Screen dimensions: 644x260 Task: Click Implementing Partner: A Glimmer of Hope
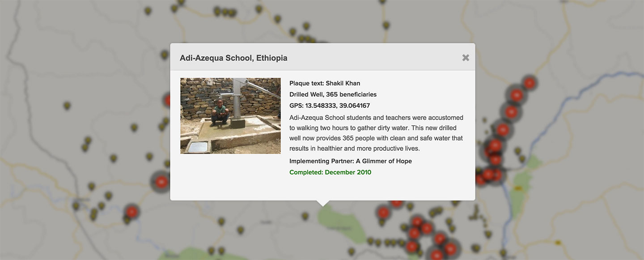[351, 161]
